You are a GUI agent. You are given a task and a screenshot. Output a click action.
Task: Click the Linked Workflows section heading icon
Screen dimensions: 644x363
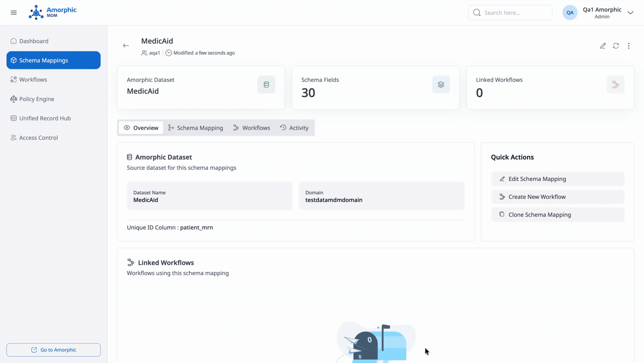[x=131, y=263]
